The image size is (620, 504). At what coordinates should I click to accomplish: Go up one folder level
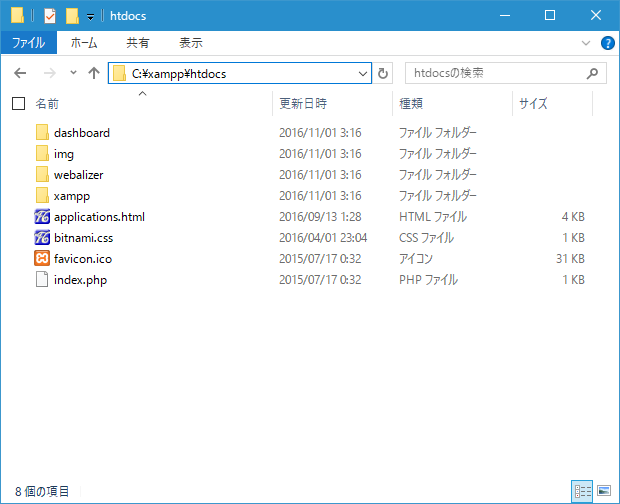click(94, 73)
